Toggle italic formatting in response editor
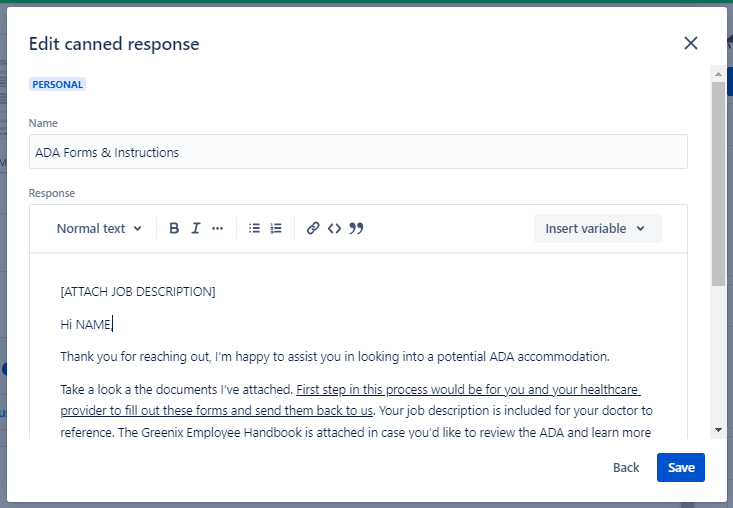The height and width of the screenshot is (508, 733). click(x=195, y=228)
